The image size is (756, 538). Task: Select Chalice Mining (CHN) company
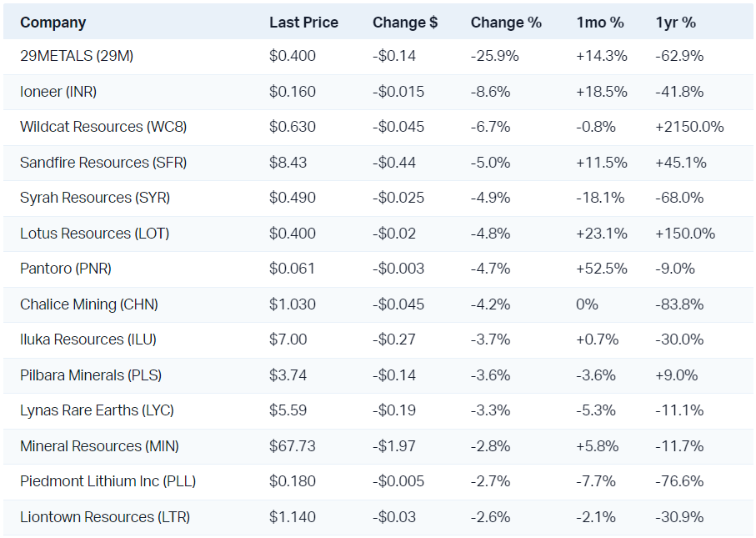coord(89,304)
